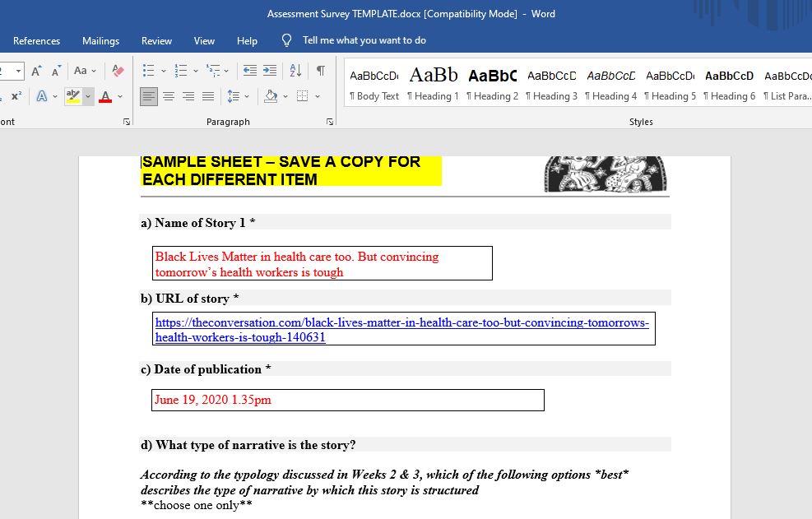Viewport: 812px width, 519px height.
Task: Click inside the Name of Story text box
Action: [322, 264]
